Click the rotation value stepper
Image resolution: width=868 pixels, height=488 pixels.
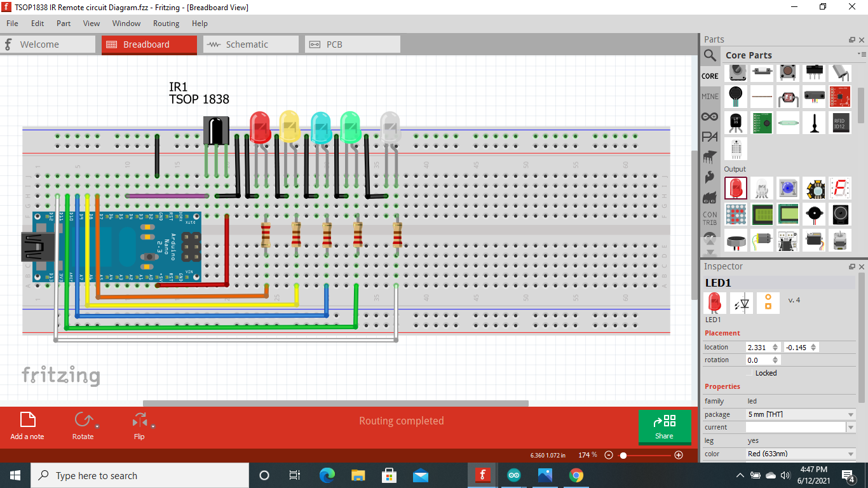(x=775, y=360)
